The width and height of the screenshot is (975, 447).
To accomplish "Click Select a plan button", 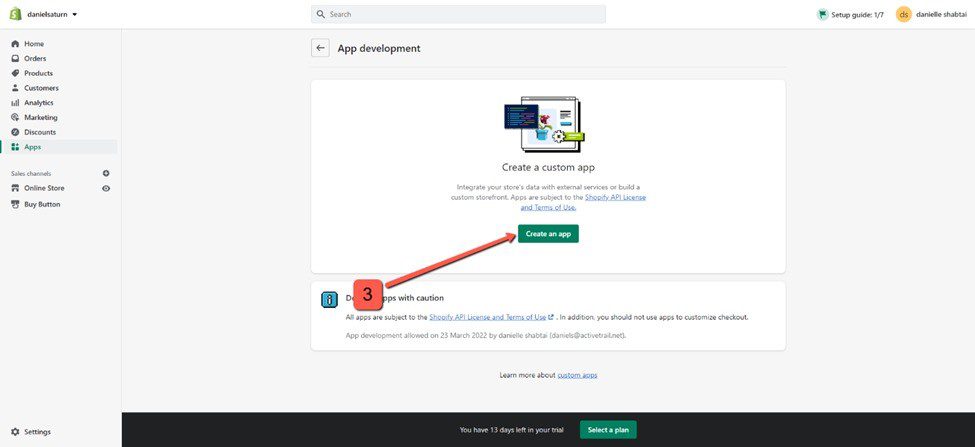I will point(608,430).
